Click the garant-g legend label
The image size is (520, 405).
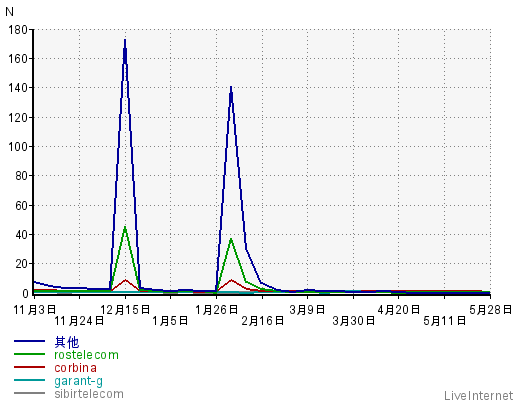coord(78,381)
